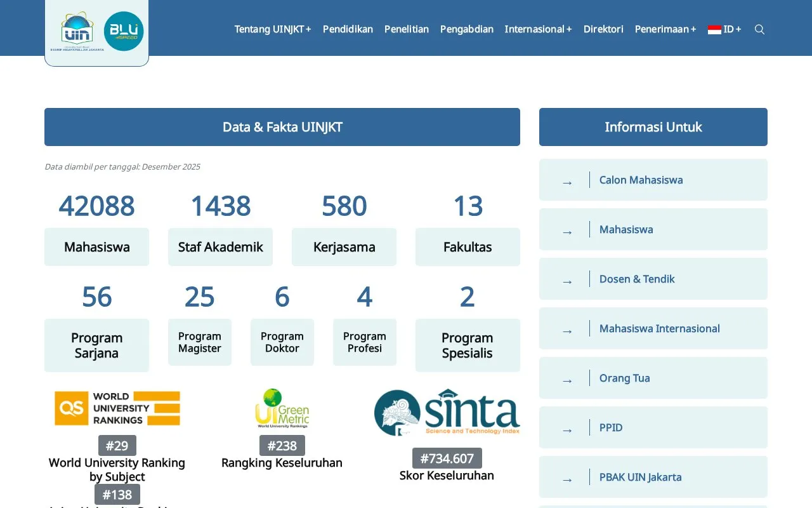Open the ID language dropdown
This screenshot has height=508, width=812.
coord(724,29)
